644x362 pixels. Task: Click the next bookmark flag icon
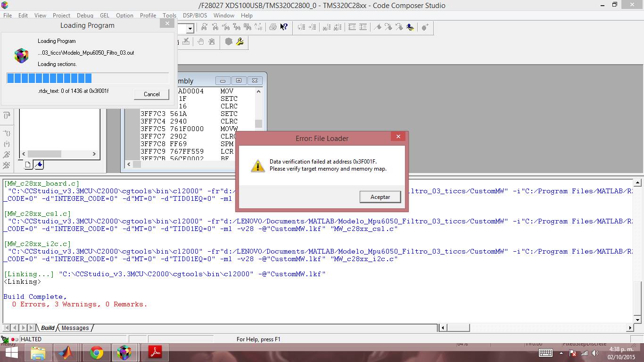pyautogui.click(x=388, y=27)
